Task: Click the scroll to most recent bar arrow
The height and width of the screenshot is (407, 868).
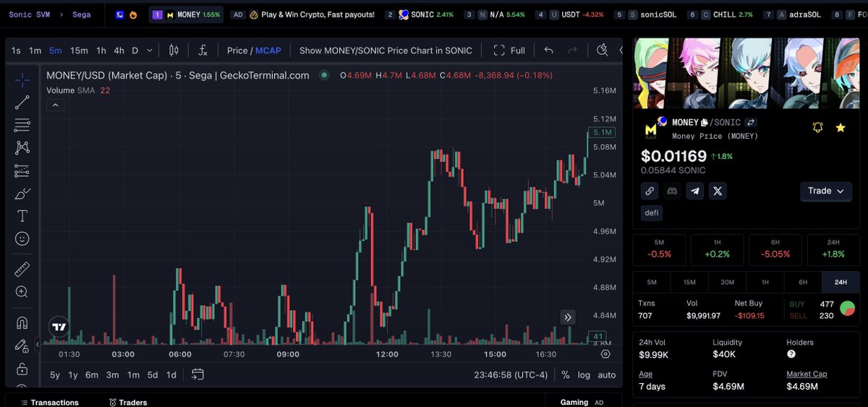Action: [569, 317]
